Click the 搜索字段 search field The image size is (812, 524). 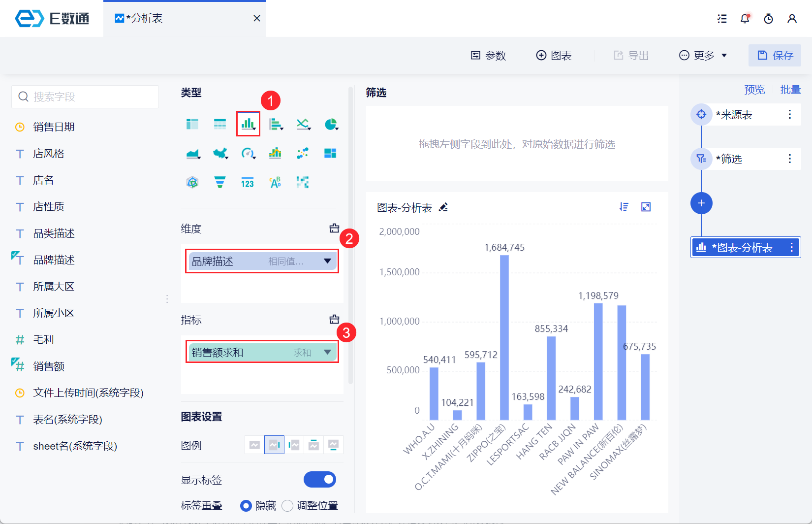coord(85,97)
